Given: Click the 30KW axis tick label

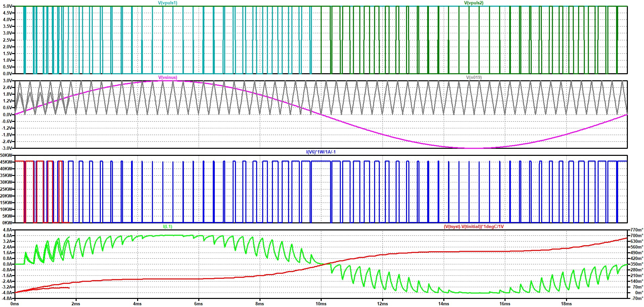Looking at the screenshot, I should (6, 182).
